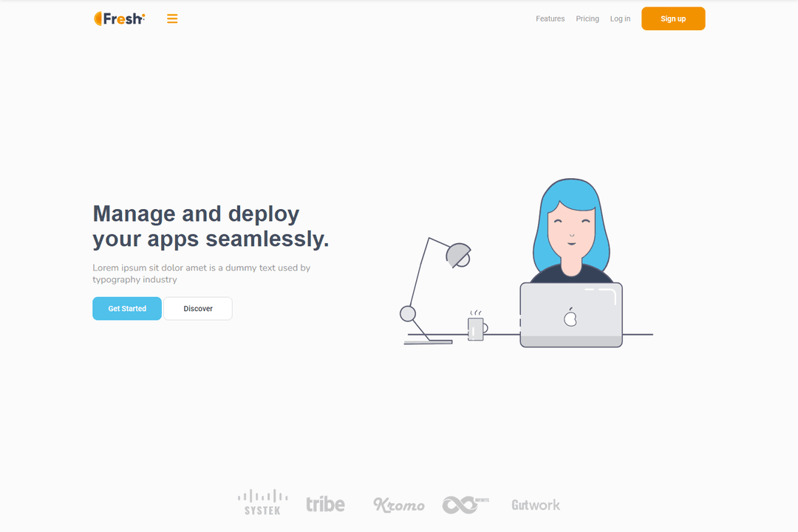
Task: Click the blue Get Started button
Action: point(127,309)
